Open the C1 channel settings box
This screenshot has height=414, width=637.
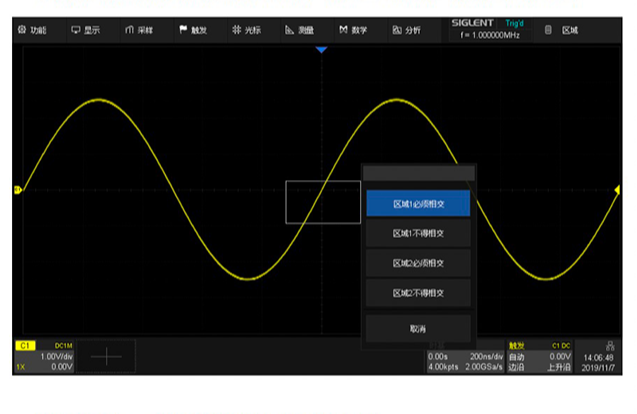(x=44, y=355)
